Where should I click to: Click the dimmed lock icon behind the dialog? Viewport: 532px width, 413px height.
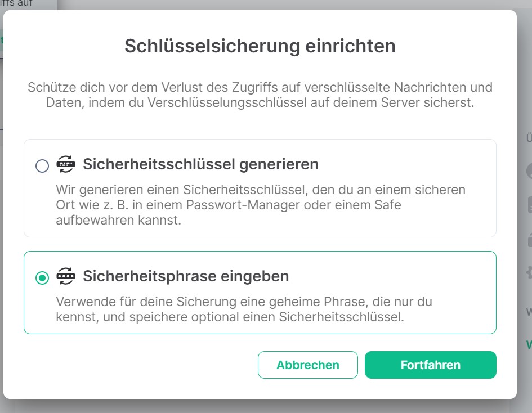pyautogui.click(x=529, y=239)
